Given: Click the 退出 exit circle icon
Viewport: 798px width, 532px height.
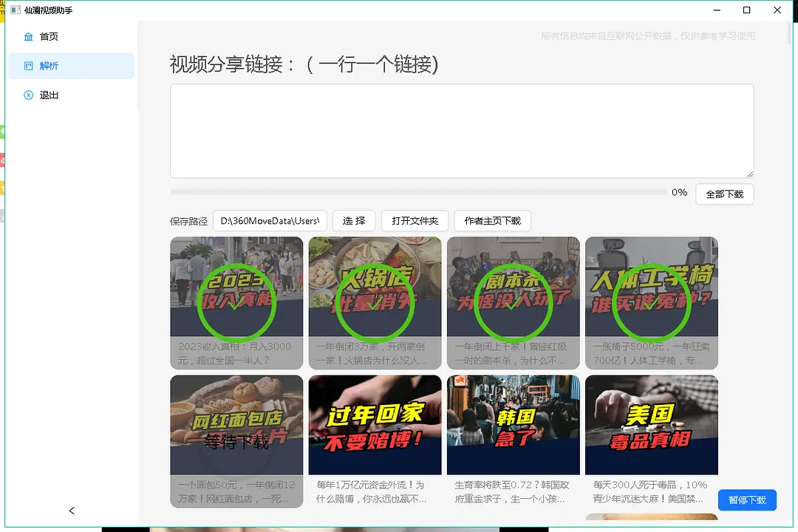Looking at the screenshot, I should (x=29, y=95).
